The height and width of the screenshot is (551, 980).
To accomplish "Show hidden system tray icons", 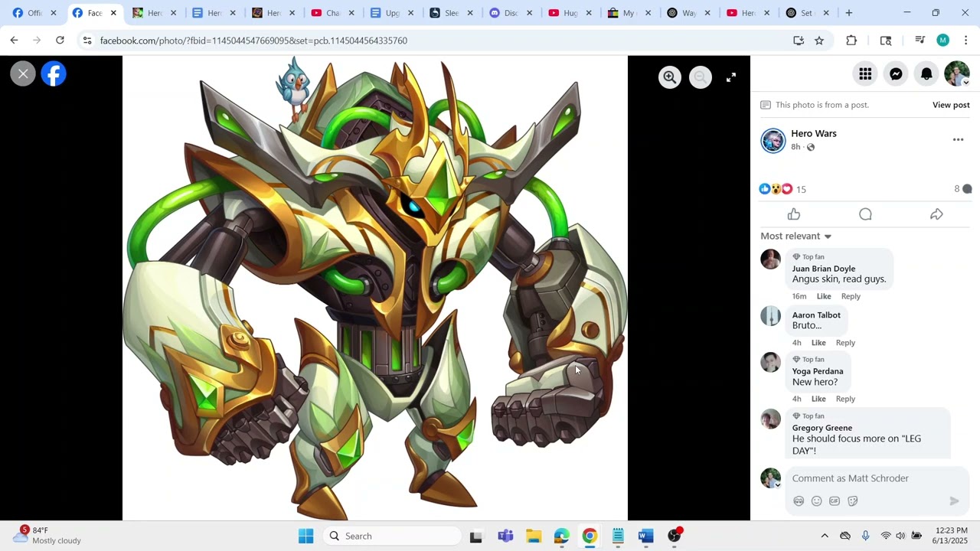I will pos(825,536).
